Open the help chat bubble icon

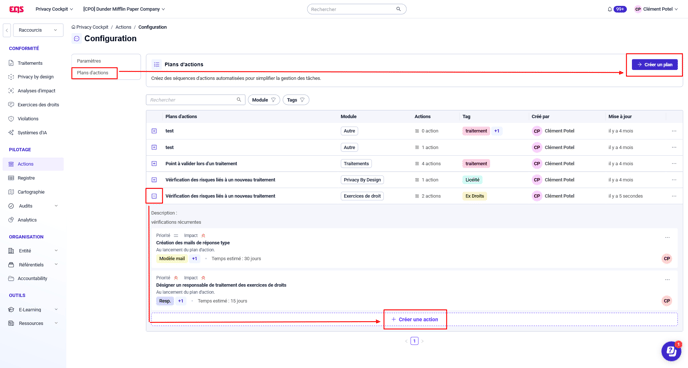(670, 351)
